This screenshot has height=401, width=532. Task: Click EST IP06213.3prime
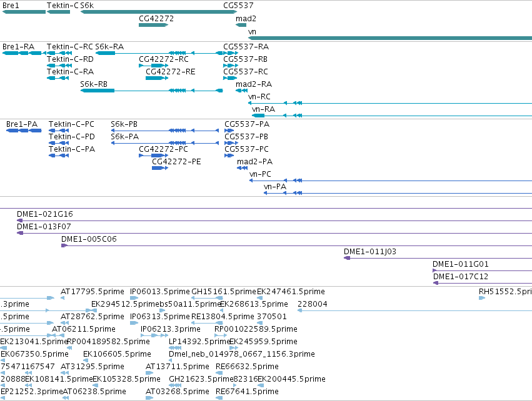(x=170, y=329)
